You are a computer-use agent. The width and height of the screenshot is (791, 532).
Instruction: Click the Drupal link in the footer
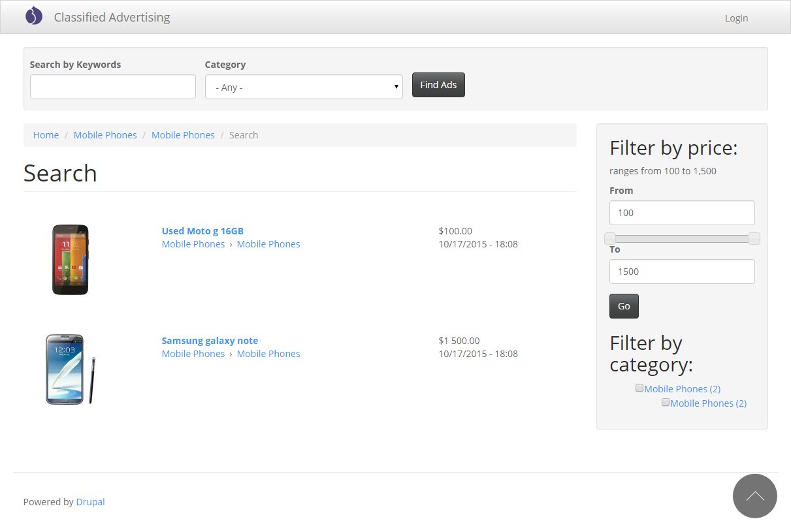[x=90, y=501]
